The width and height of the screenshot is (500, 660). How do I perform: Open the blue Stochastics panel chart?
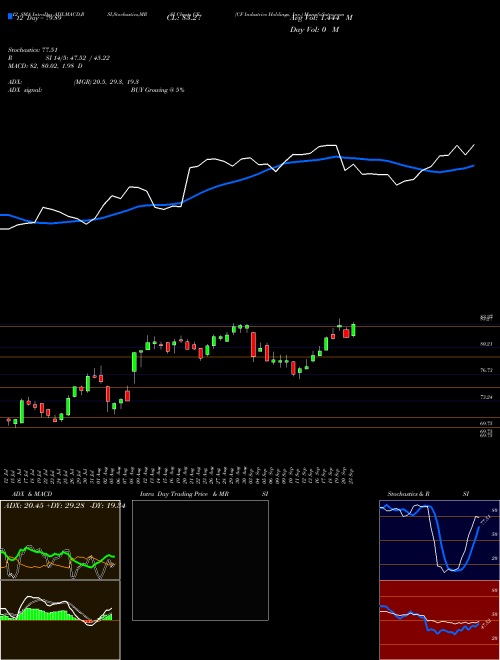click(439, 540)
